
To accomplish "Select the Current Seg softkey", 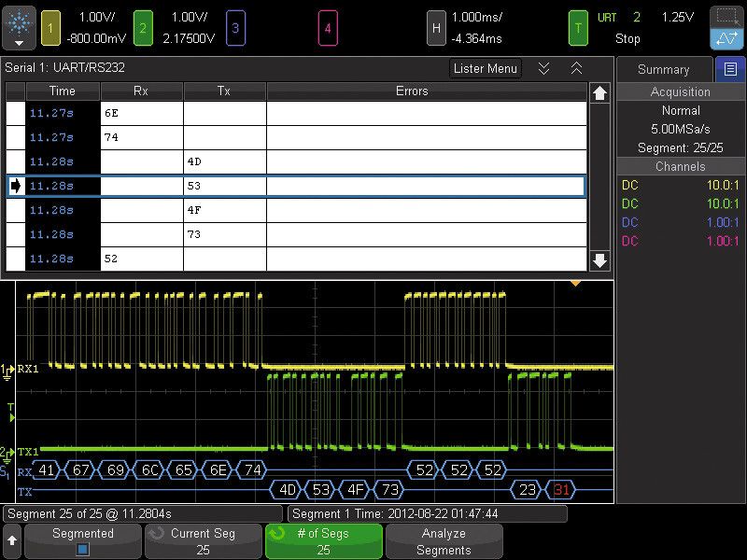I will coord(203,541).
